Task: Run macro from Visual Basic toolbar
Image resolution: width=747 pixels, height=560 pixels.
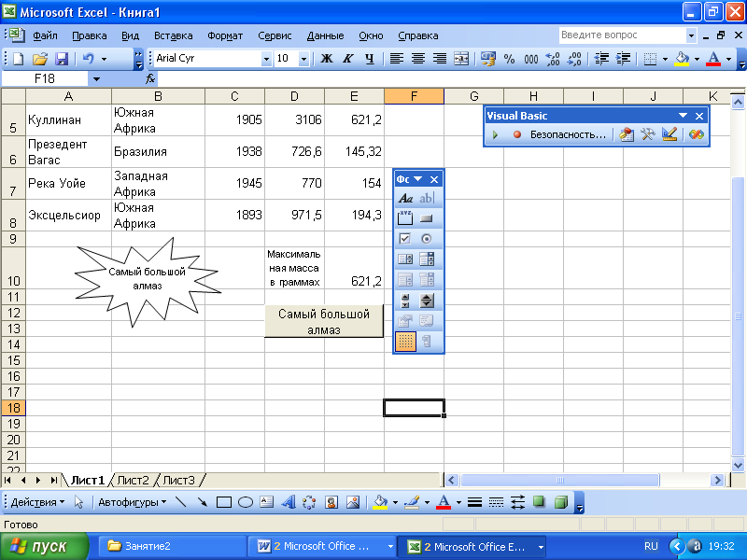Action: click(495, 134)
